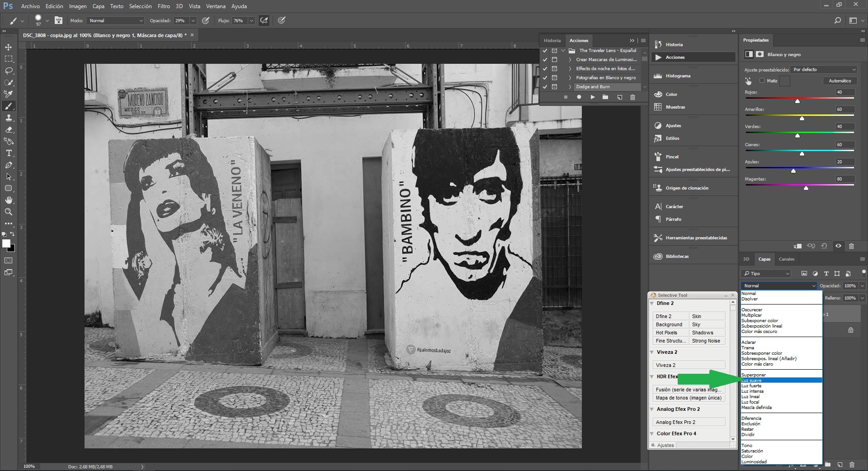The image size is (868, 471).
Task: Click Mapa de tonos (imagen única)
Action: pyautogui.click(x=689, y=398)
